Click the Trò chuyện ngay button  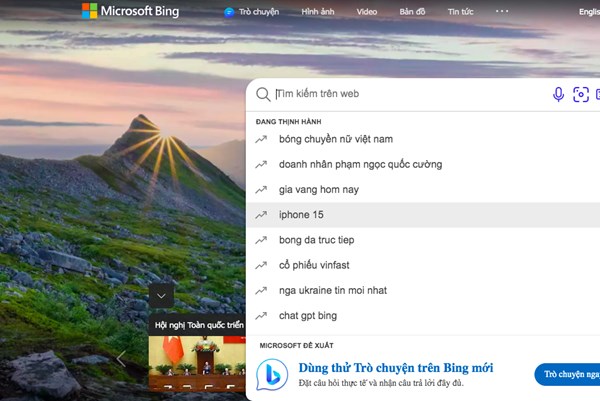click(x=568, y=374)
